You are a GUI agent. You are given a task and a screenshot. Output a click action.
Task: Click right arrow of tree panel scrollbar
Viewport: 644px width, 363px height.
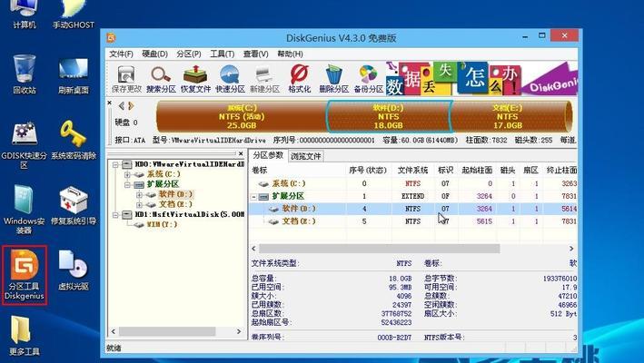[x=239, y=331]
